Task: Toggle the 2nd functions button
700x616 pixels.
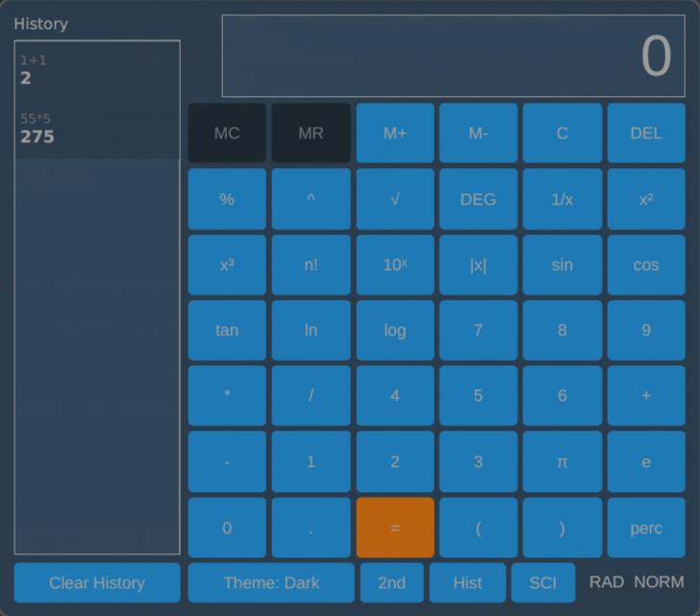Action: pyautogui.click(x=391, y=582)
